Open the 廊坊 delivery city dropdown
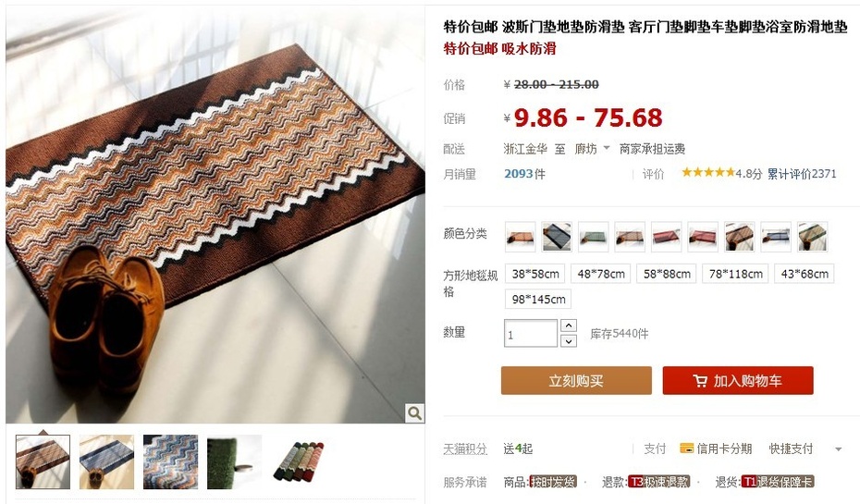860x504 pixels. coord(591,149)
